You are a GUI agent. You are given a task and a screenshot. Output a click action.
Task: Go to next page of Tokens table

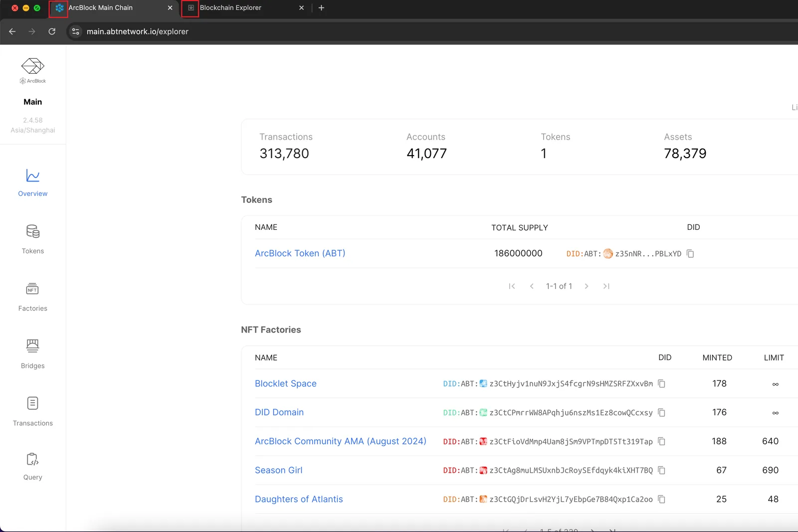(587, 286)
